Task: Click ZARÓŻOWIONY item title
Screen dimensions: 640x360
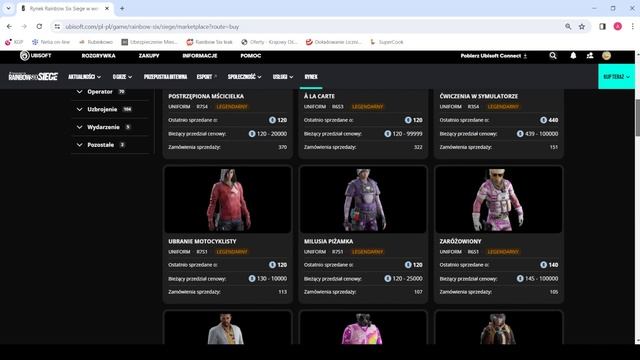Action: point(460,241)
